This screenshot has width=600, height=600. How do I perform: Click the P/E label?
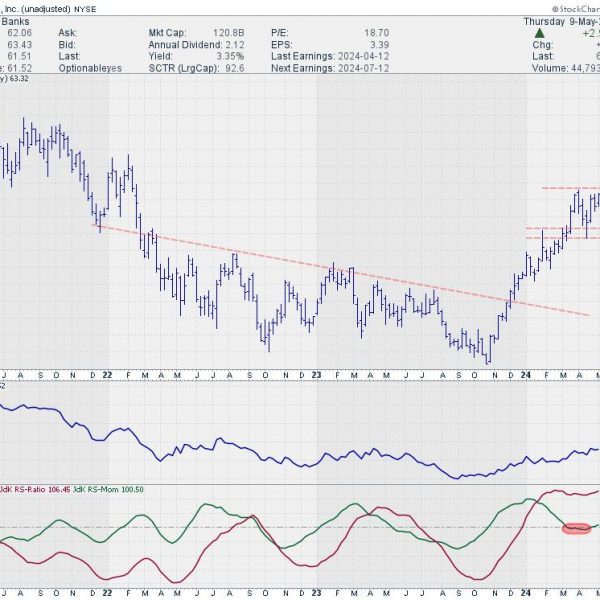pyautogui.click(x=280, y=33)
